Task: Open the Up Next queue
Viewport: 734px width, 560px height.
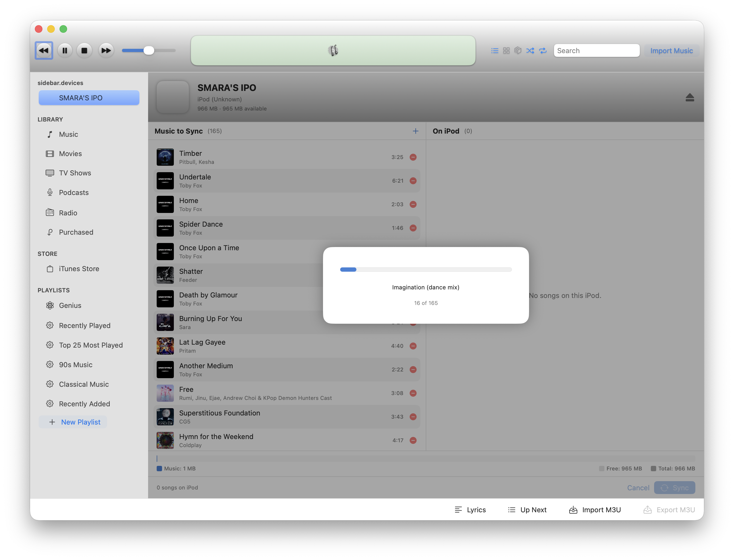Action: pos(527,510)
